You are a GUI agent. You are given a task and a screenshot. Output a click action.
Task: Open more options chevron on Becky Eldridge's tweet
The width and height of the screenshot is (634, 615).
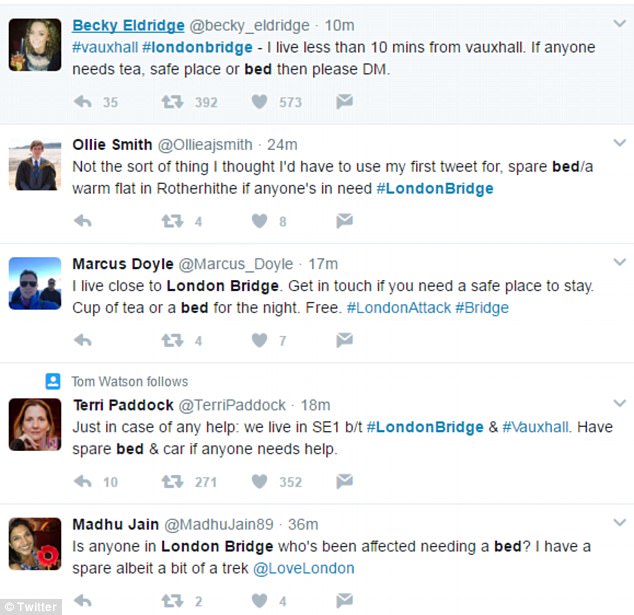(x=619, y=22)
